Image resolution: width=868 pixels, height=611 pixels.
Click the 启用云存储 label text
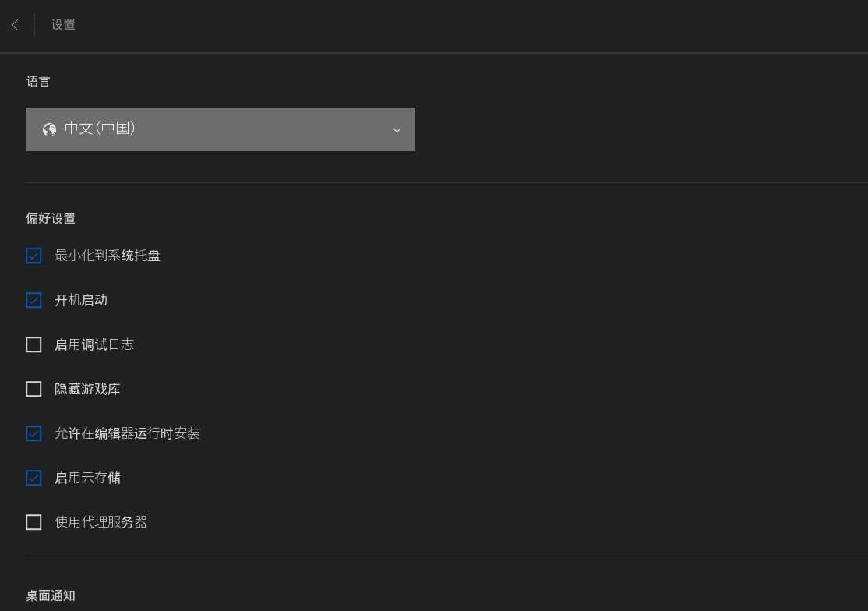(87, 478)
